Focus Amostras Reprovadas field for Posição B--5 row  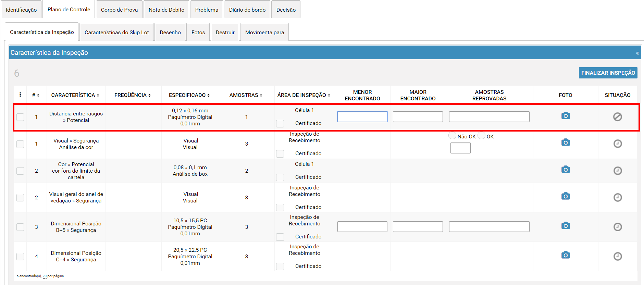(489, 226)
